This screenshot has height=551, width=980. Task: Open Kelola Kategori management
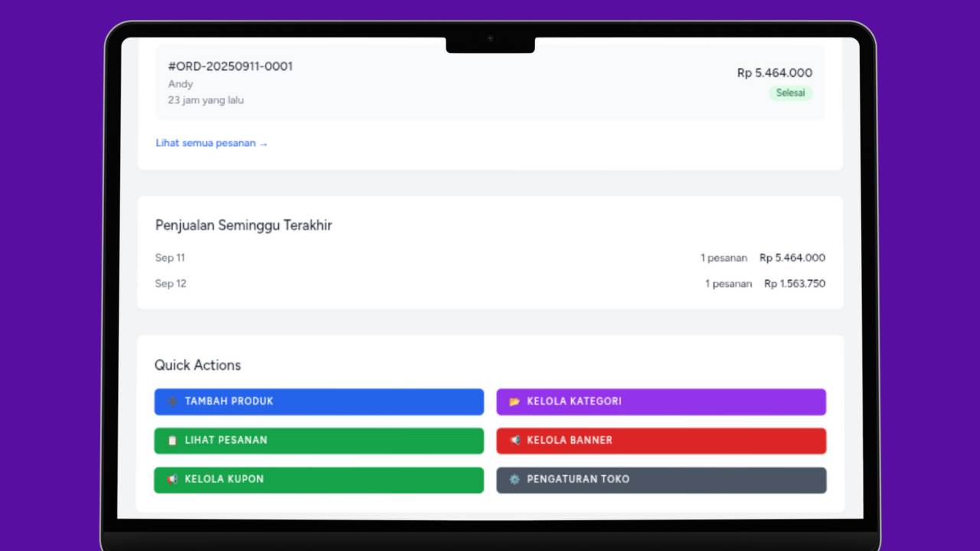coord(661,401)
